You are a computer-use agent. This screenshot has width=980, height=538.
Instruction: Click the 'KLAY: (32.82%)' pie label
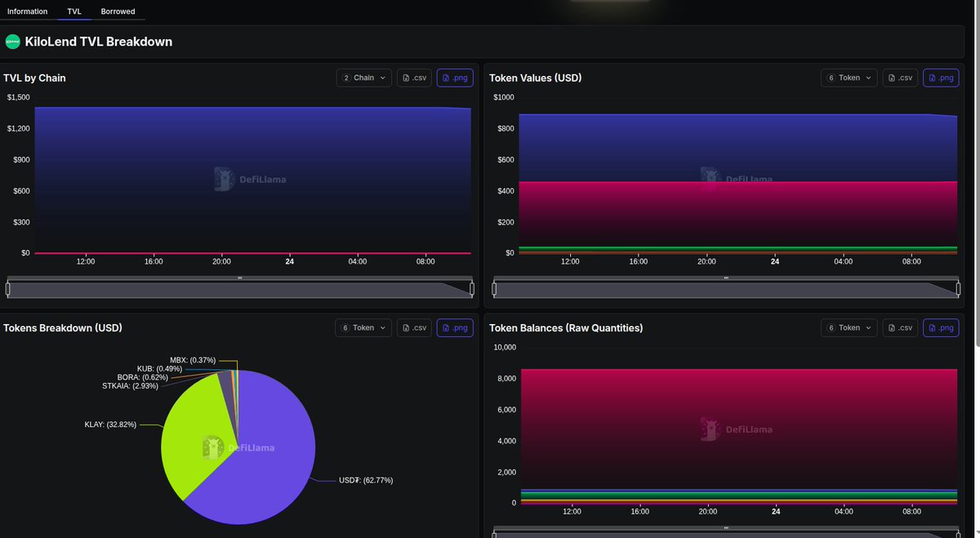coord(110,425)
